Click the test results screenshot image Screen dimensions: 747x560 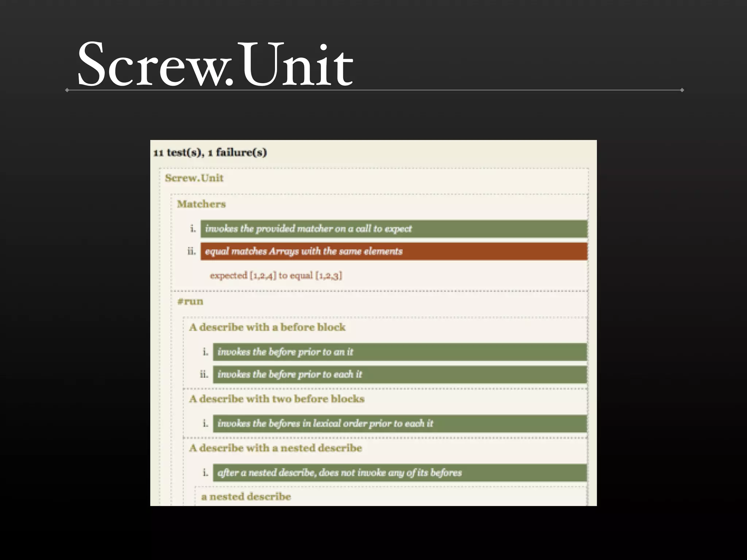coord(373,323)
